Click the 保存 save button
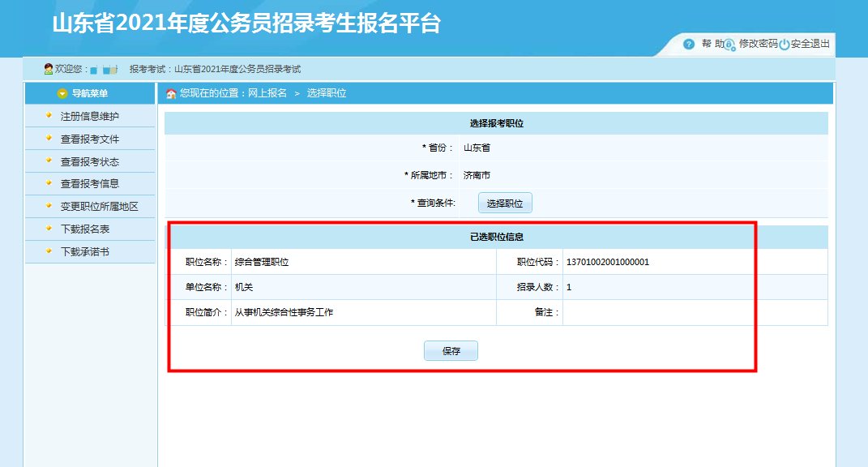The width and height of the screenshot is (868, 467). [x=451, y=350]
